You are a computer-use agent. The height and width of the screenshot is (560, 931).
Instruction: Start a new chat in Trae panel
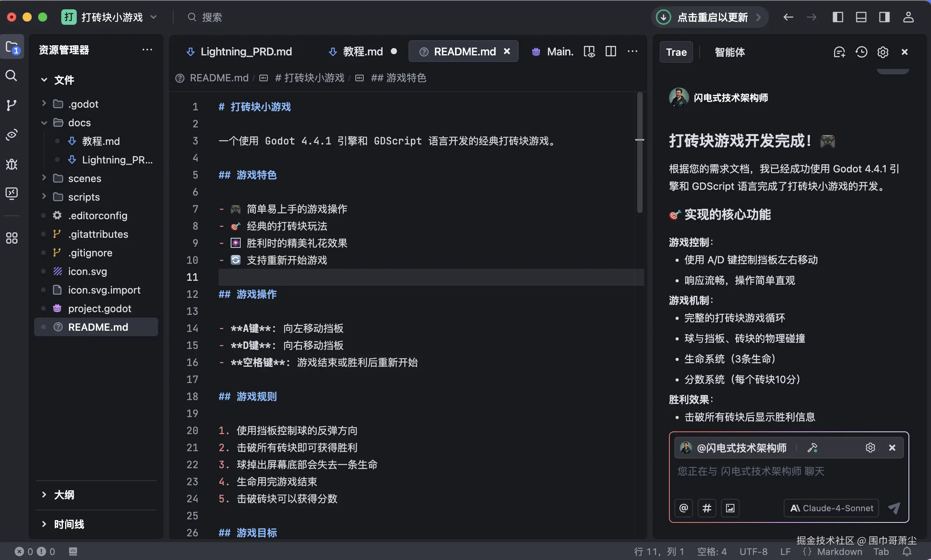839,52
